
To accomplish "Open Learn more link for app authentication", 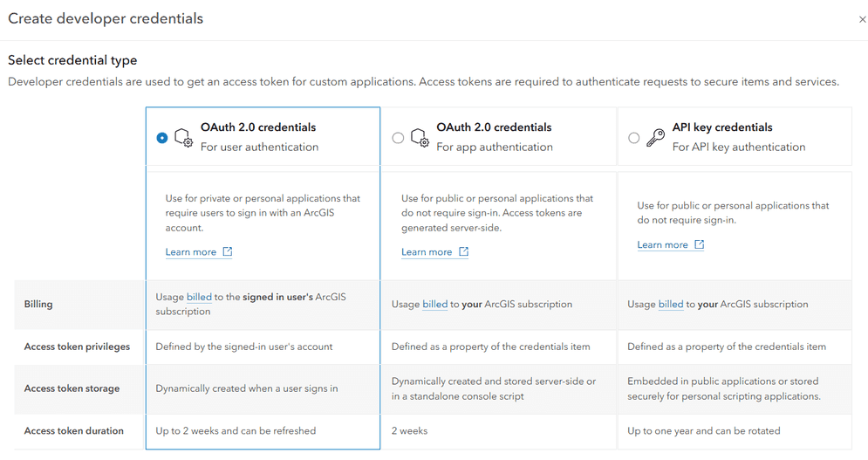I will coord(427,251).
